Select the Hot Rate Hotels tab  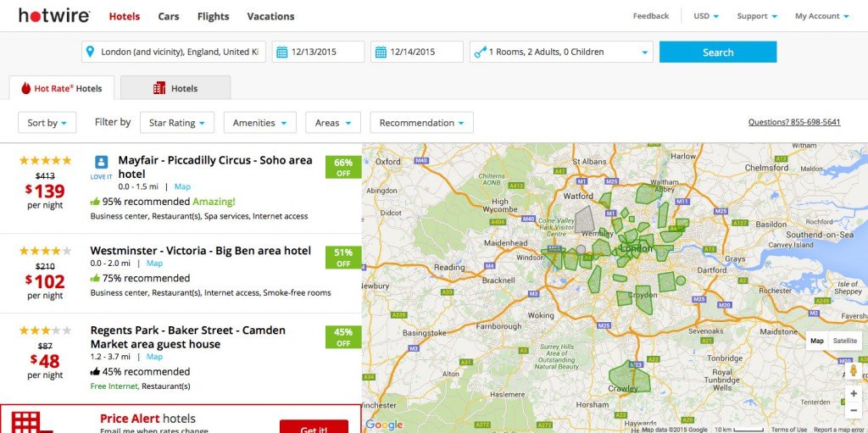pyautogui.click(x=61, y=88)
